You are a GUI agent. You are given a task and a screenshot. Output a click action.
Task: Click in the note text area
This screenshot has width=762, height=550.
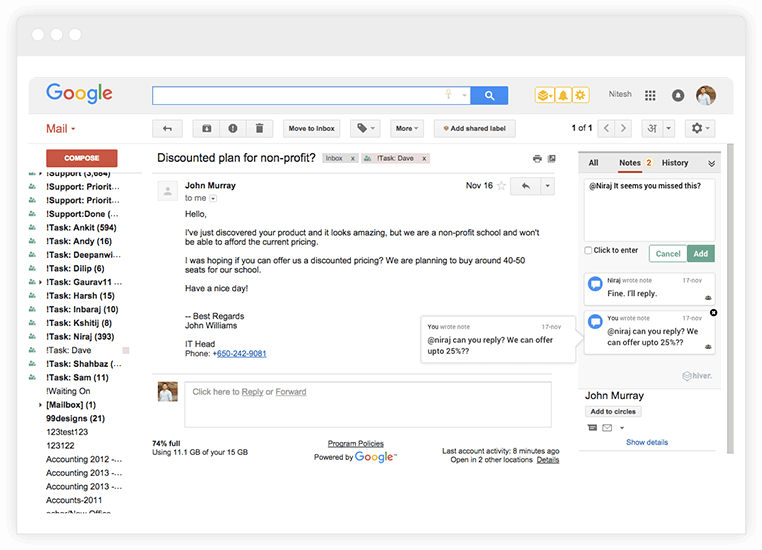649,210
